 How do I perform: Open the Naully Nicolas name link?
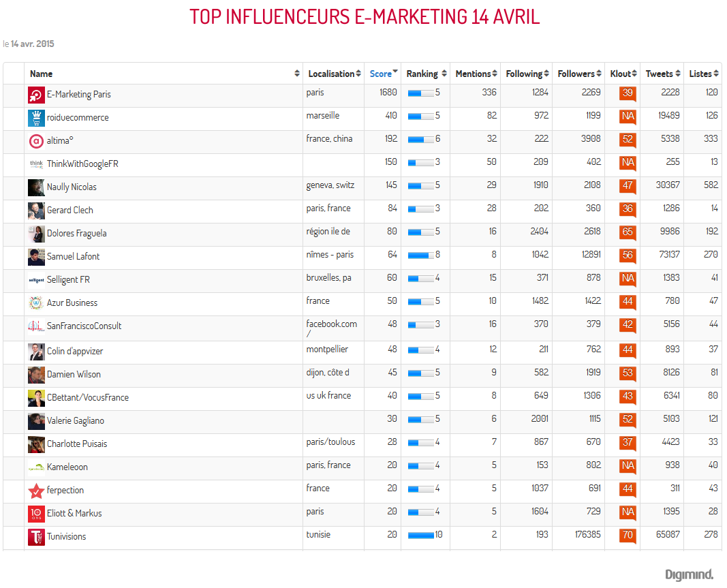(72, 187)
